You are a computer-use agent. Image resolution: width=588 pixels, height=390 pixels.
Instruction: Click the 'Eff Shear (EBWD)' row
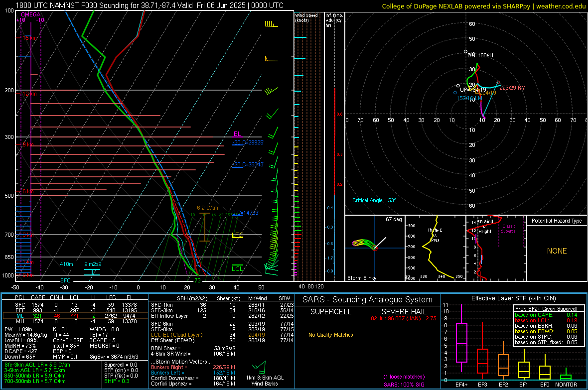(x=222, y=341)
